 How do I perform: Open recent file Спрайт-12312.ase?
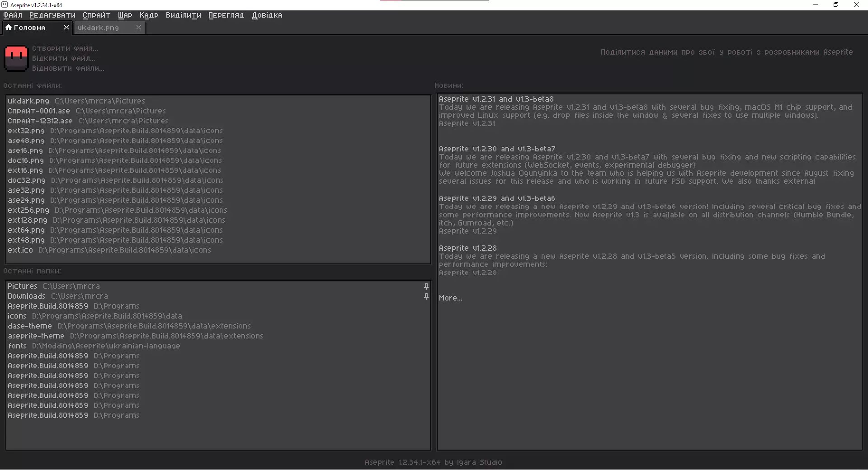218,121
